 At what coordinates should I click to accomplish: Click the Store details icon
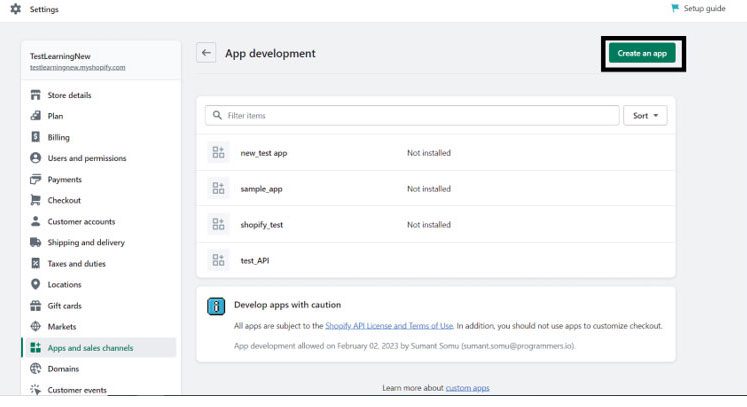(36, 95)
